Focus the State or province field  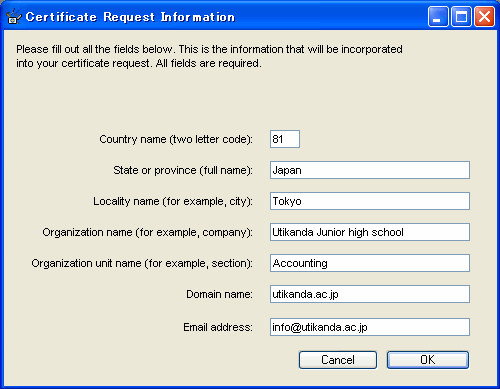(x=370, y=170)
